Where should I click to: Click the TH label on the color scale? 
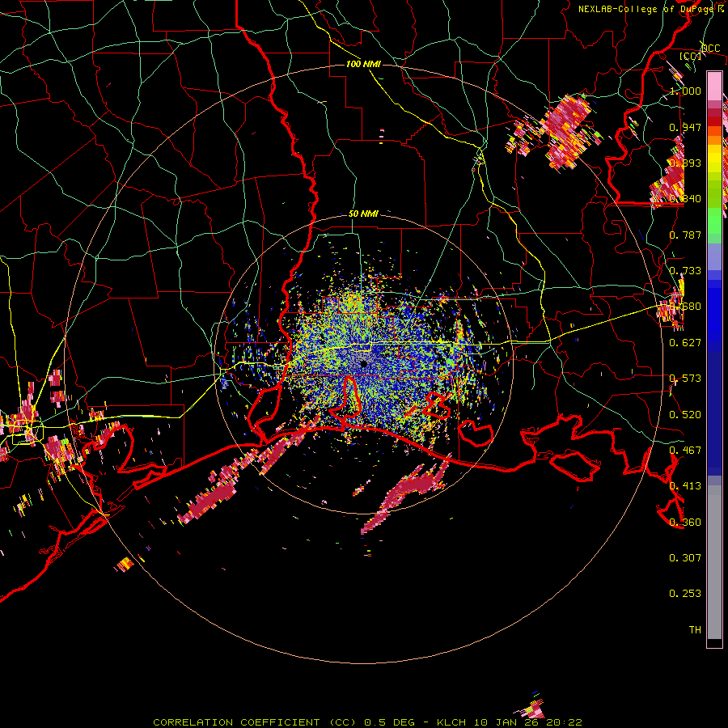pyautogui.click(x=695, y=630)
